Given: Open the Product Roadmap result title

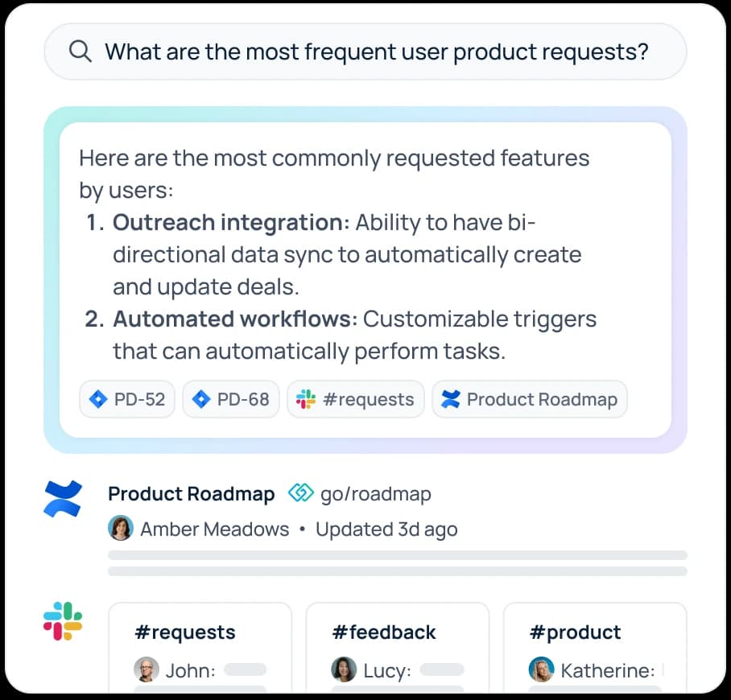Looking at the screenshot, I should click(x=191, y=494).
